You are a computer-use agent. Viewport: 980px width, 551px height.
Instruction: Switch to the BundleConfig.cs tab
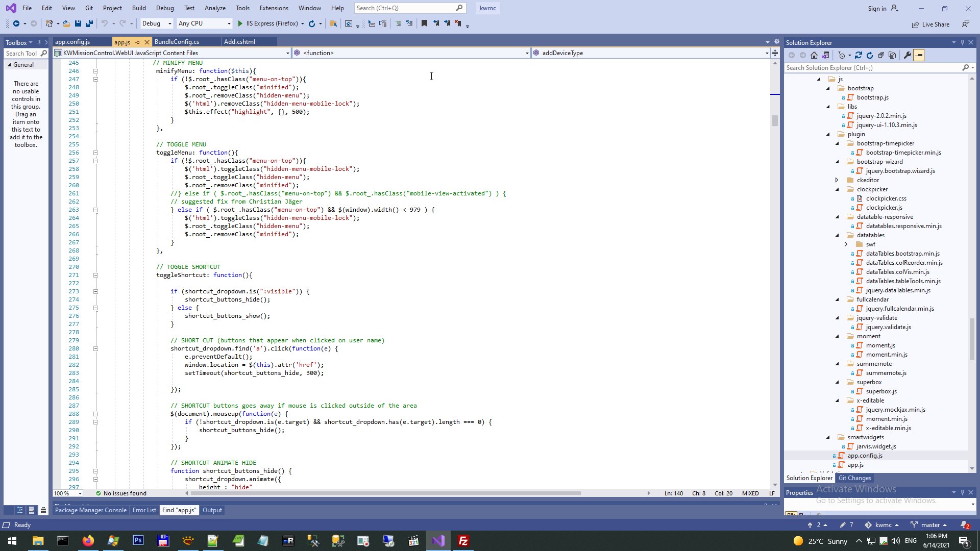[x=177, y=42]
